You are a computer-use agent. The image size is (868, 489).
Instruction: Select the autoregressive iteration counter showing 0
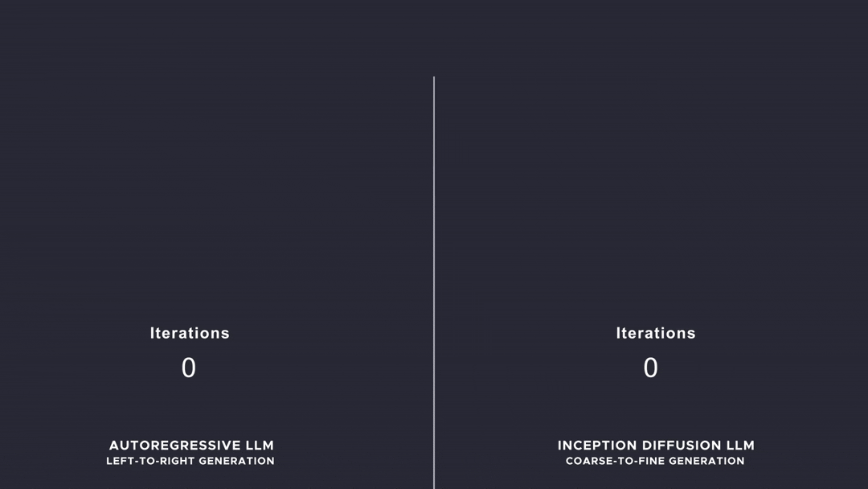188,368
